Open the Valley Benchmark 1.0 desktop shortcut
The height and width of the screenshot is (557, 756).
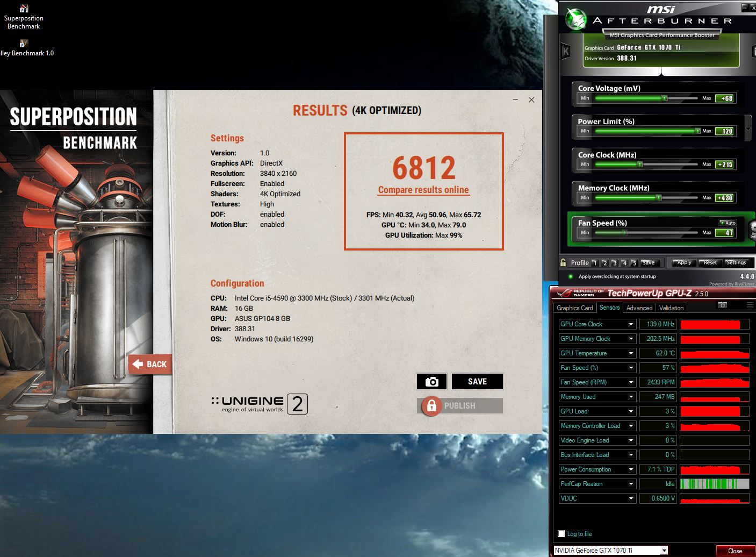pos(26,48)
